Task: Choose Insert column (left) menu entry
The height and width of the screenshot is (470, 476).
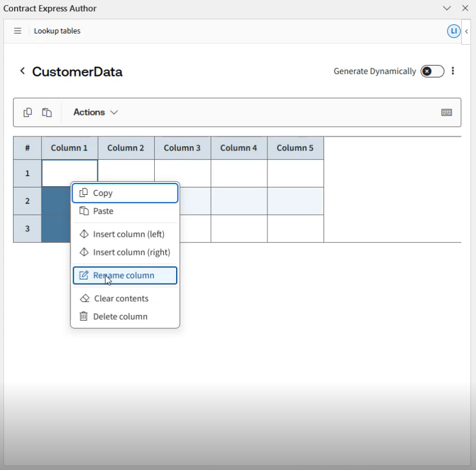Action: click(128, 234)
